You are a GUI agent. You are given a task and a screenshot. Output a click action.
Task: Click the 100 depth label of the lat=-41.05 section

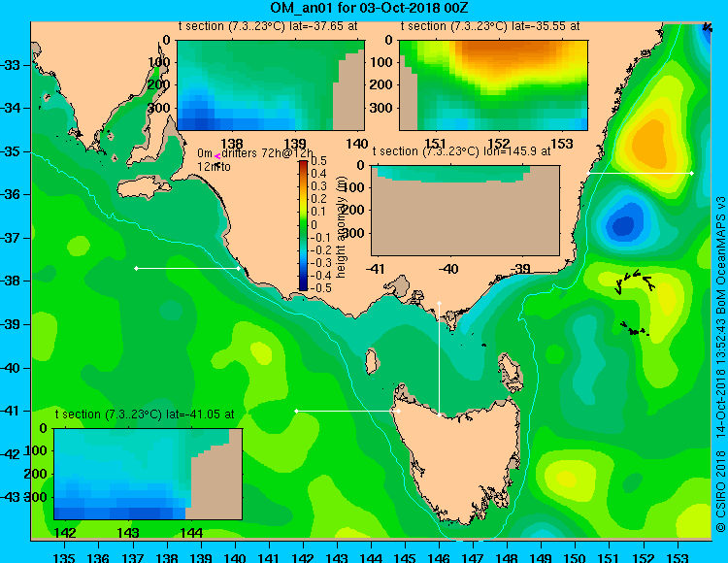(x=36, y=450)
